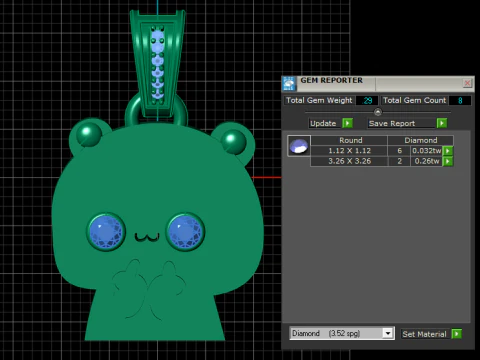This screenshot has width=480, height=360.
Task: Click the Set Material button
Action: (x=425, y=334)
